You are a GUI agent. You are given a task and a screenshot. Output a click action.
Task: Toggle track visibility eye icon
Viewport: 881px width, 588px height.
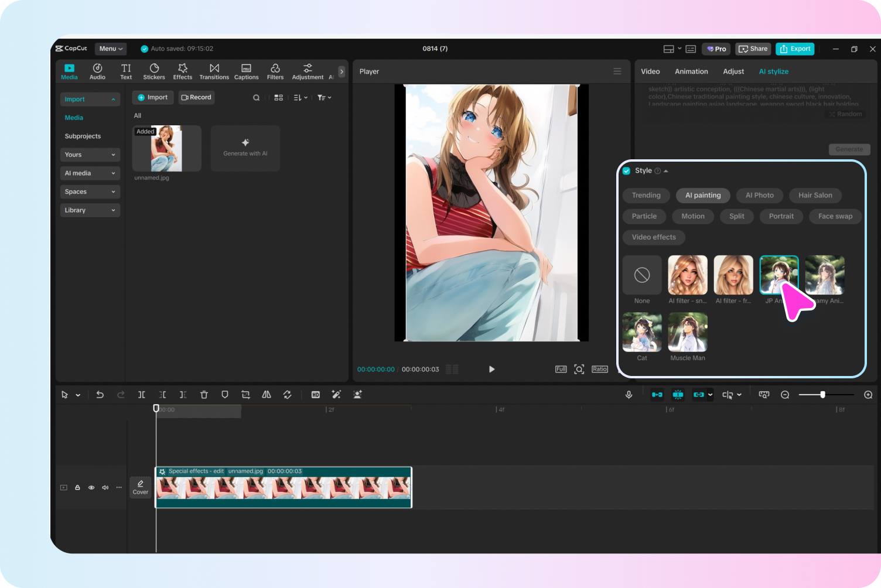(91, 487)
